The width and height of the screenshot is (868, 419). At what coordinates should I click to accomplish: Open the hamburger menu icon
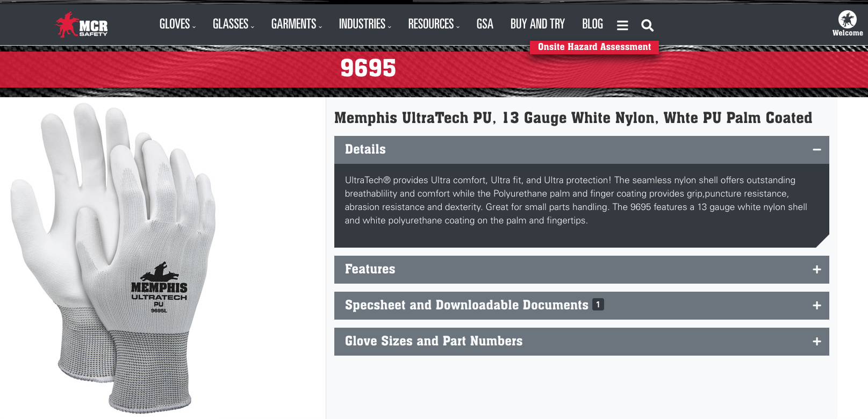[622, 25]
